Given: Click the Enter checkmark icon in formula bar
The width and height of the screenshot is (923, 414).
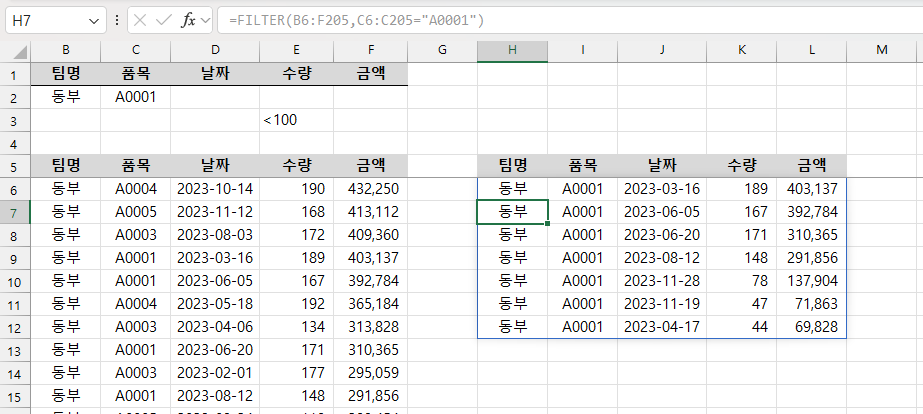Looking at the screenshot, I should [x=163, y=20].
